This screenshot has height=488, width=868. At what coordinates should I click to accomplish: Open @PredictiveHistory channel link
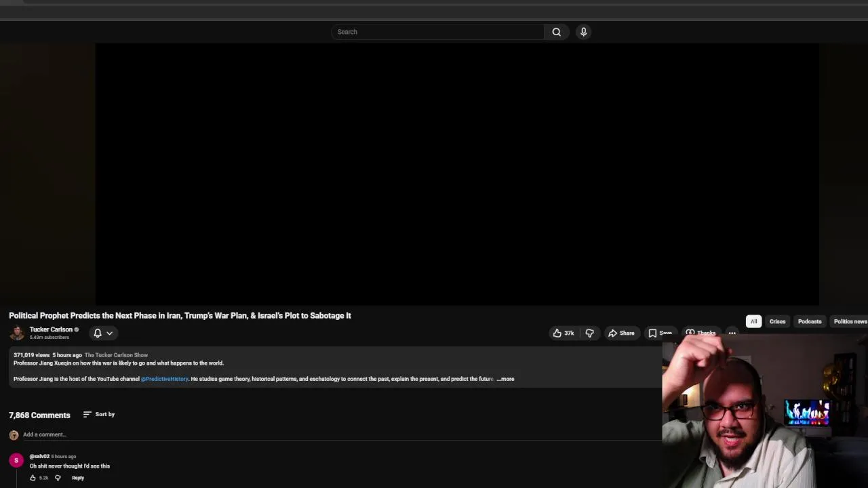pyautogui.click(x=164, y=379)
